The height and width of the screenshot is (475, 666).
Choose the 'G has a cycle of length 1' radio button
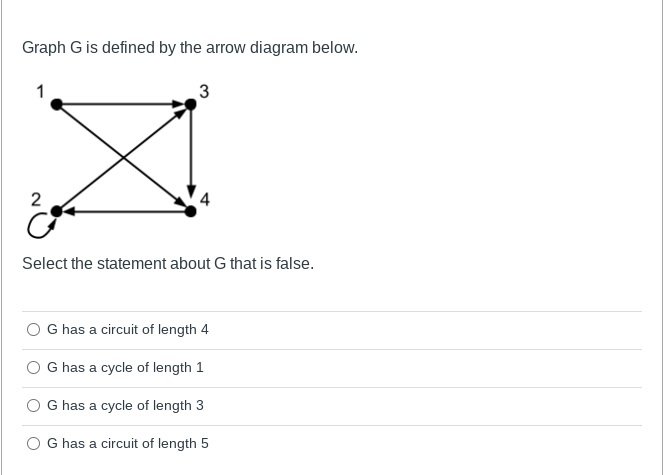click(x=34, y=367)
